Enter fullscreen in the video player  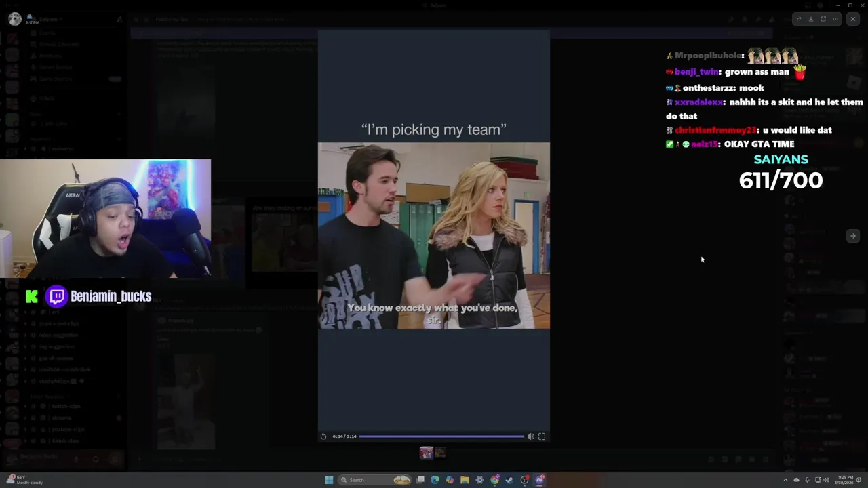click(x=542, y=436)
